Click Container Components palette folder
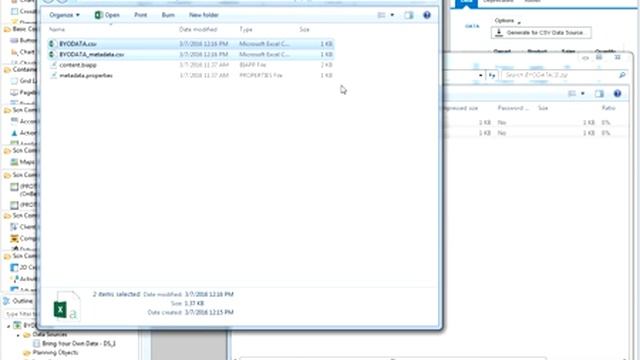 20,70
